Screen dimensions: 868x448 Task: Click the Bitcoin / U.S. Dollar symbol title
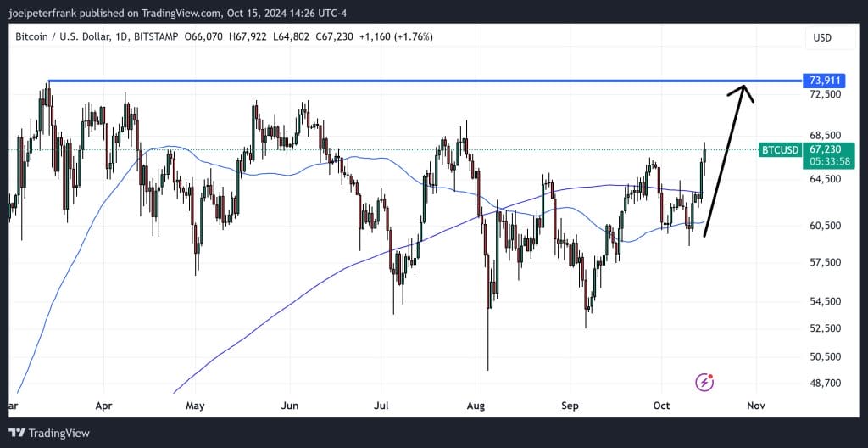point(70,37)
